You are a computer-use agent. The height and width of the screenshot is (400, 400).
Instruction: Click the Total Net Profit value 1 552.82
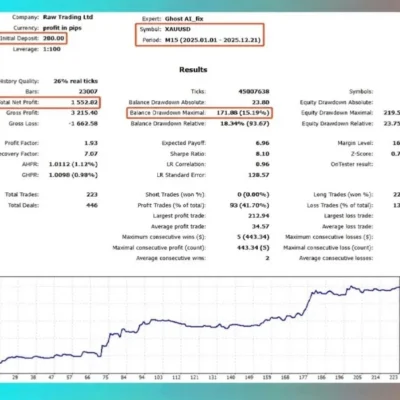(84, 102)
